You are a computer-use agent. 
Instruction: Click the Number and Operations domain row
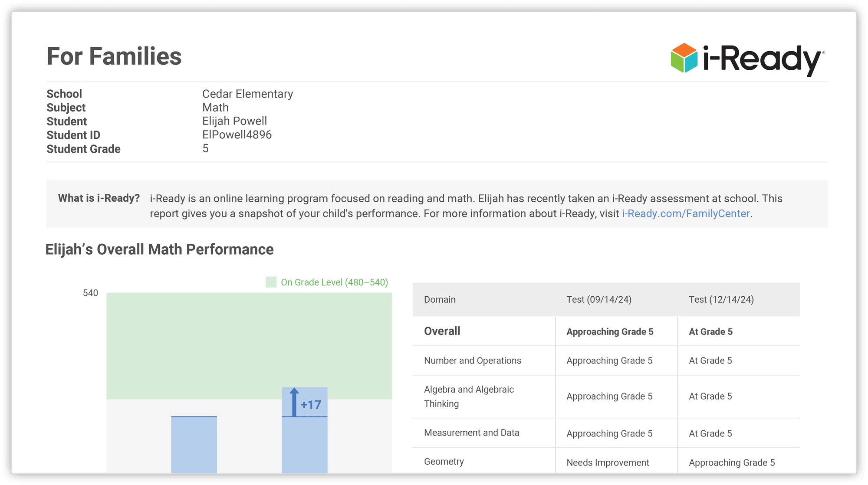pos(472,360)
